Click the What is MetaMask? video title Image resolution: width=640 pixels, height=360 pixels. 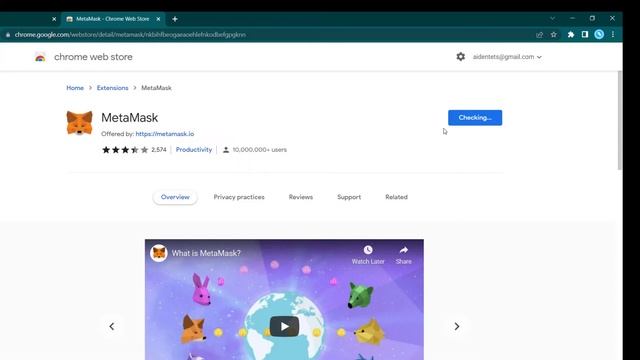click(x=206, y=253)
